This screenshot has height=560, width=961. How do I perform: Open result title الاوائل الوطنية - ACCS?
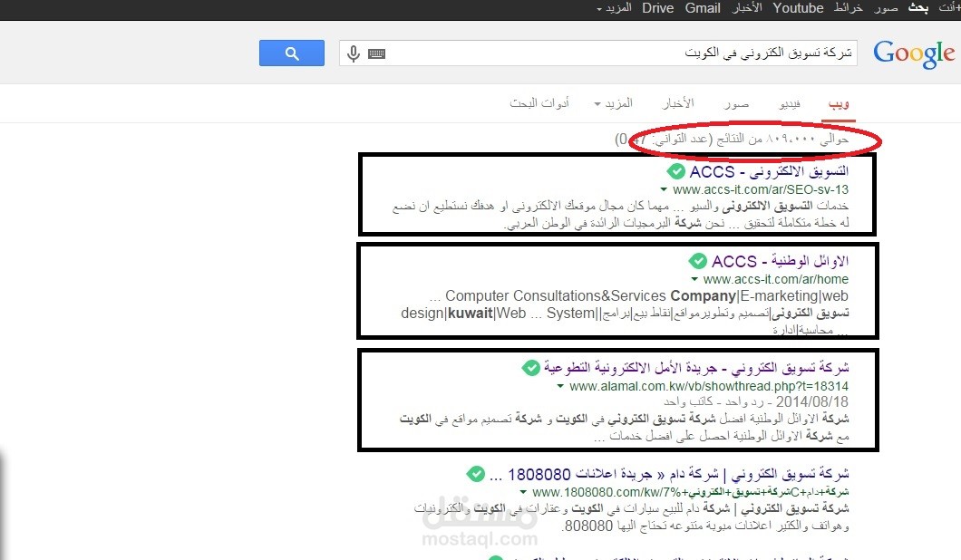pyautogui.click(x=781, y=262)
